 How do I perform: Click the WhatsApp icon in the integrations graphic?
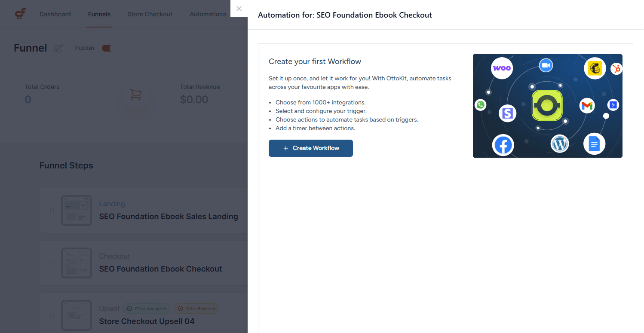[480, 104]
